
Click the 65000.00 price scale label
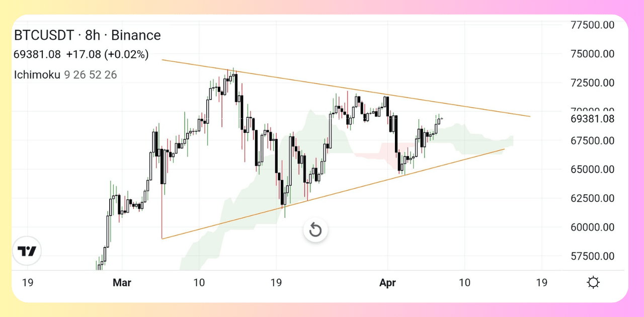593,170
